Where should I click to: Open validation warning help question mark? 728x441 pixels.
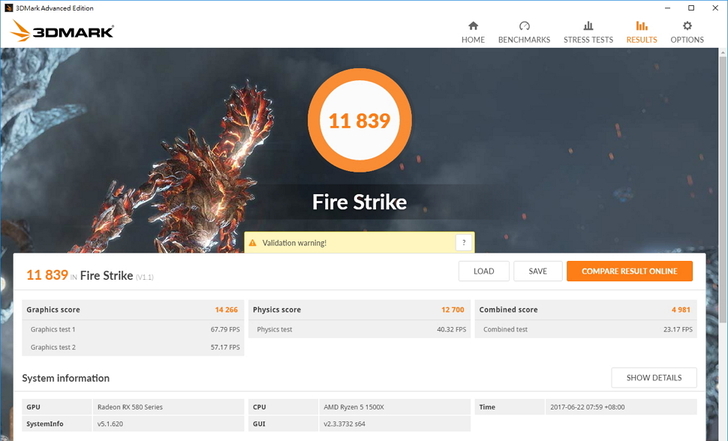tap(462, 243)
